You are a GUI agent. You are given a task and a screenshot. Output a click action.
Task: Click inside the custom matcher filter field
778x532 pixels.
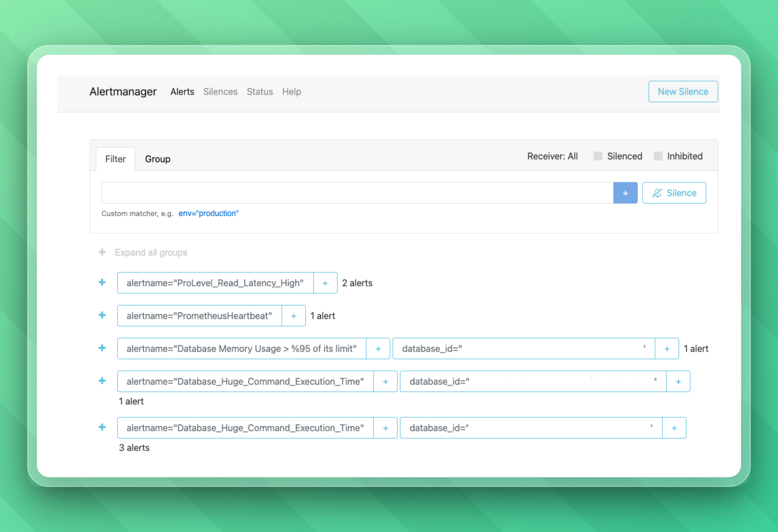[335, 193]
